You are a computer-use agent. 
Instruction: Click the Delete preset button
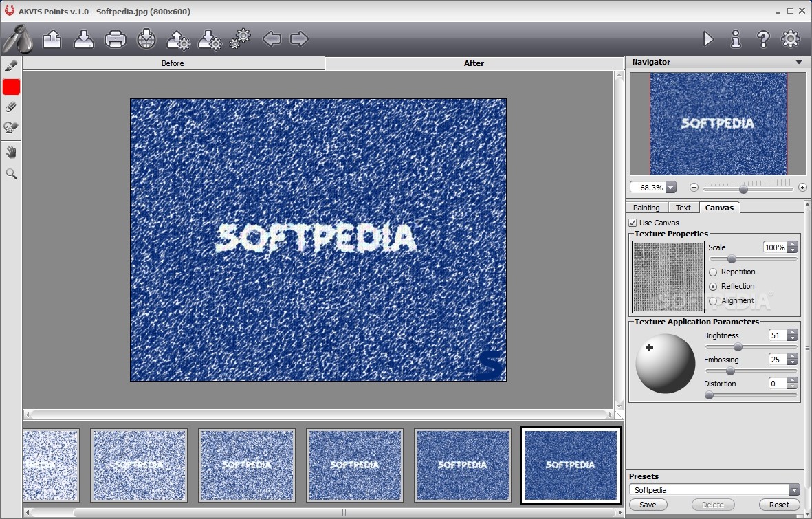point(712,505)
